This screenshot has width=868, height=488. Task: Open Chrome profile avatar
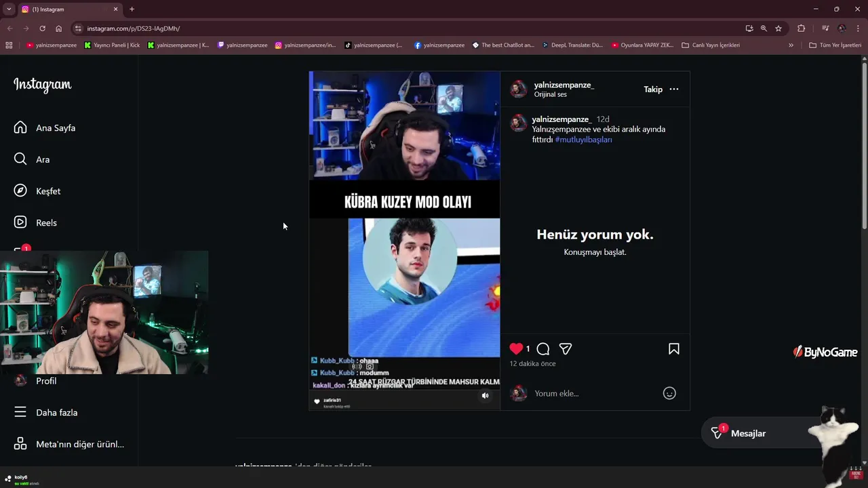(x=842, y=28)
